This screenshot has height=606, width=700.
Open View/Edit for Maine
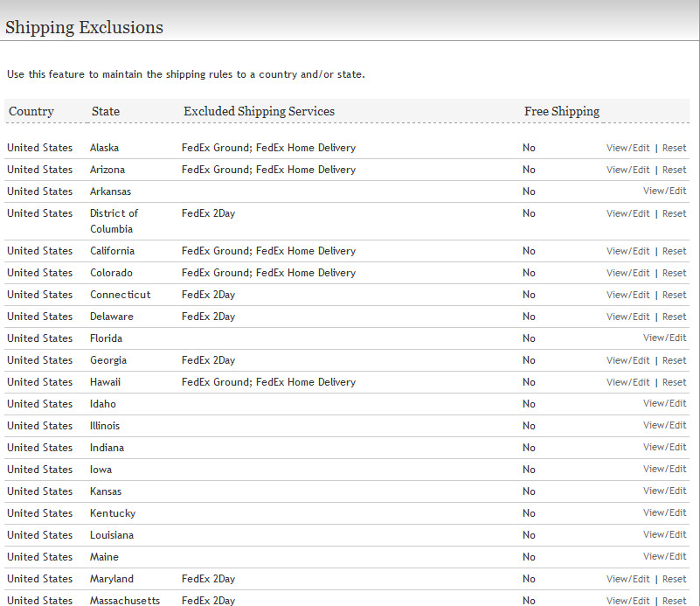(665, 556)
